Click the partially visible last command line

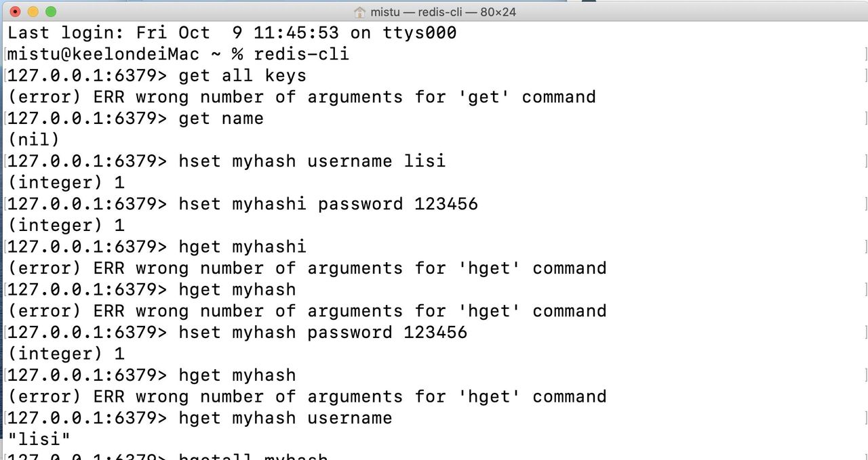point(253,457)
